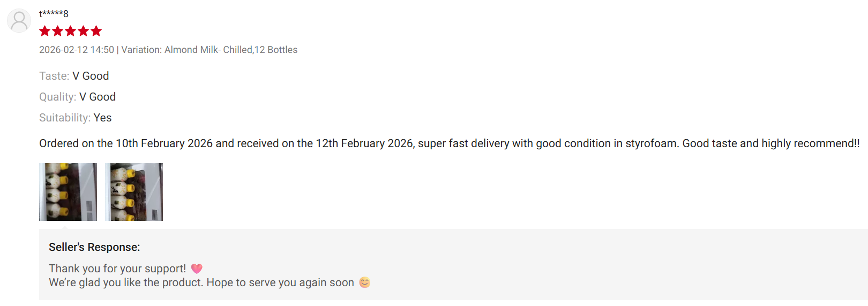Image resolution: width=868 pixels, height=306 pixels.
Task: Click the Quality: V Good rating line
Action: click(77, 97)
